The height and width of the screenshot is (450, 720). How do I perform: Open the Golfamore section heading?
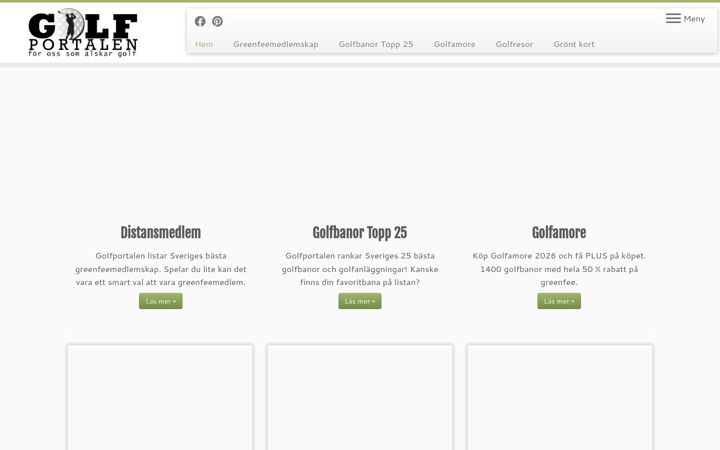point(559,233)
